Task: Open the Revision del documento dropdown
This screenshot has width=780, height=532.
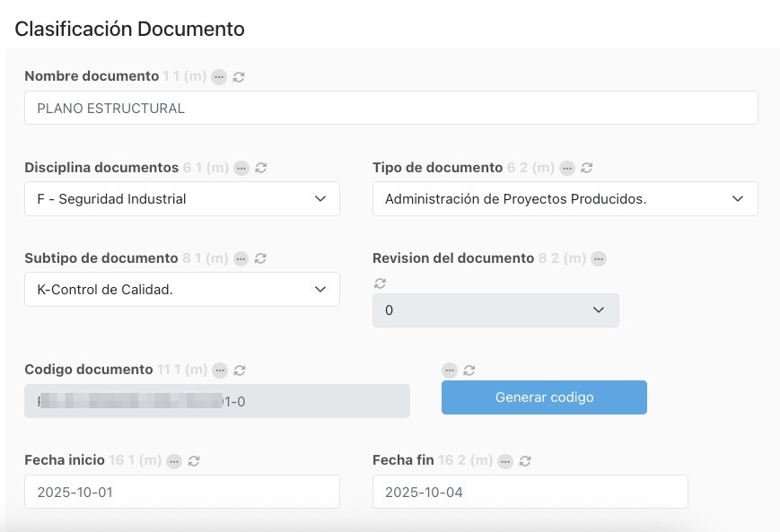Action: [495, 310]
